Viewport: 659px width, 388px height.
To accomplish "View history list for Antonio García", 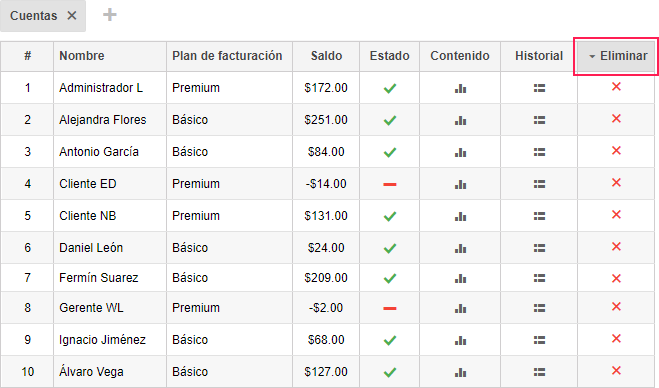I will 539,152.
